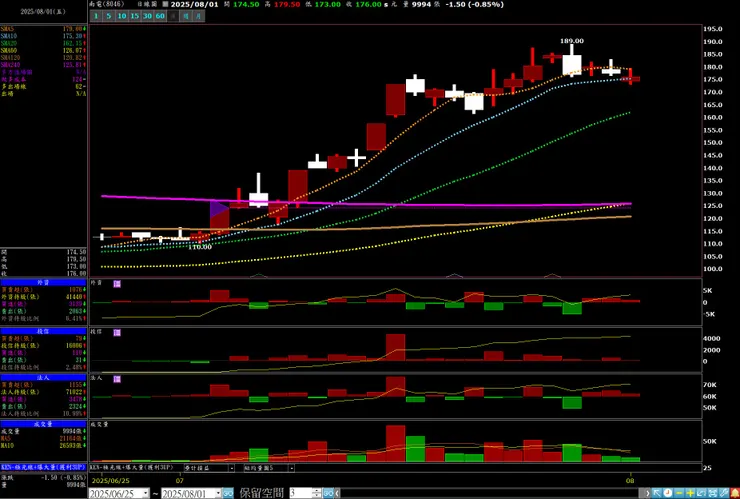
Task: Open the start date 2025/06/25 dropdown
Action: pyautogui.click(x=145, y=493)
